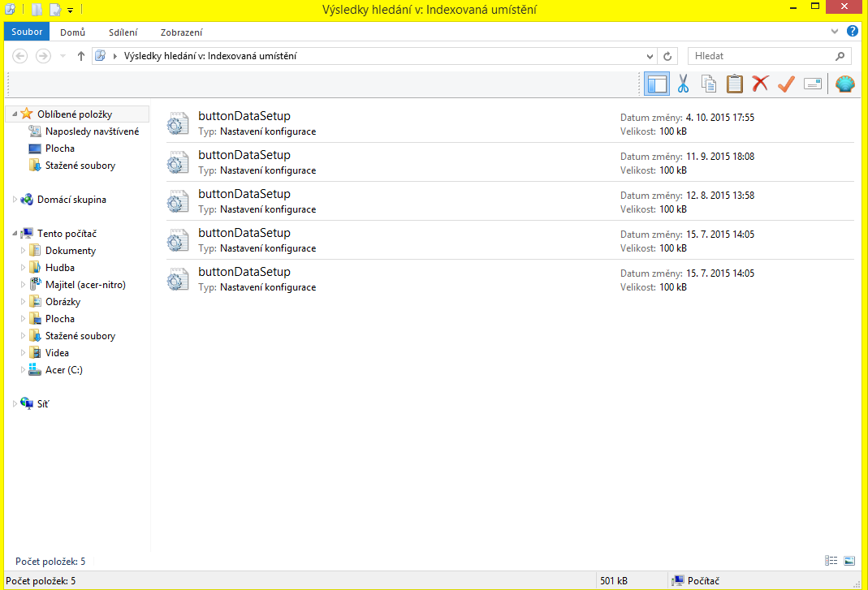The width and height of the screenshot is (868, 590).
Task: Open Classic Shell settings shell icon
Action: coord(845,84)
